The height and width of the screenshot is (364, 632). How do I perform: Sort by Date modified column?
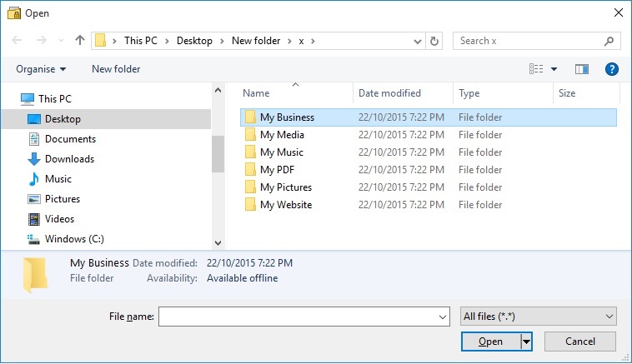coord(389,93)
